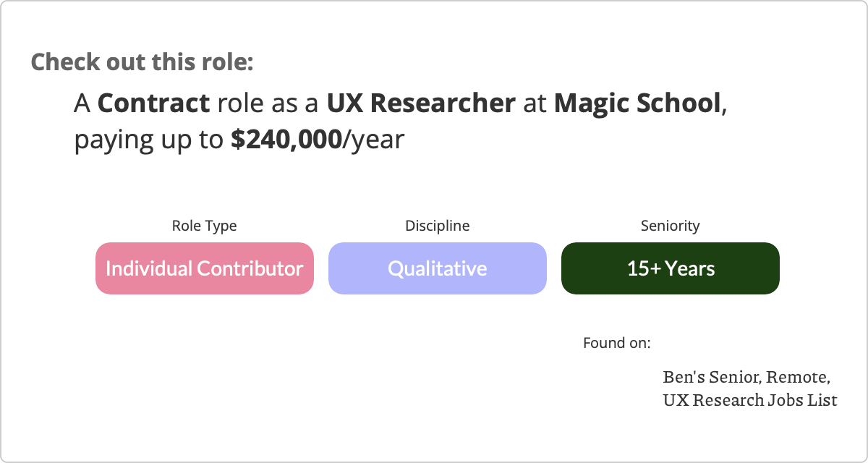
Task: Click the "Found on:" label
Action: (x=616, y=342)
